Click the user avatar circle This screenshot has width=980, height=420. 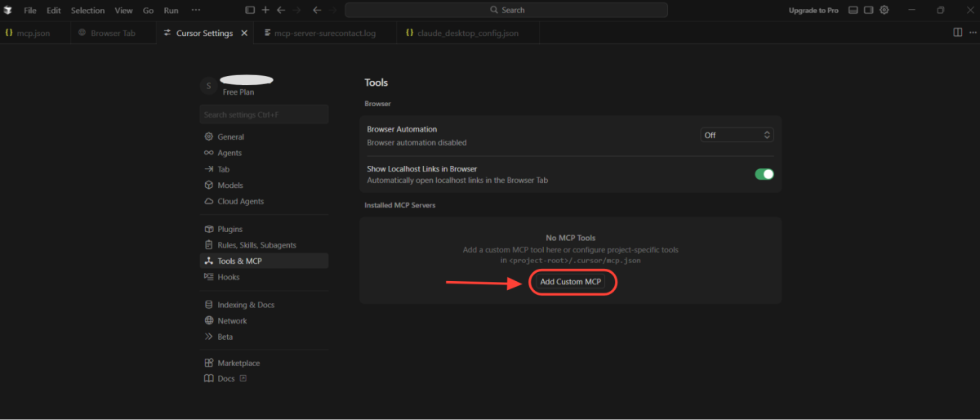pos(208,86)
